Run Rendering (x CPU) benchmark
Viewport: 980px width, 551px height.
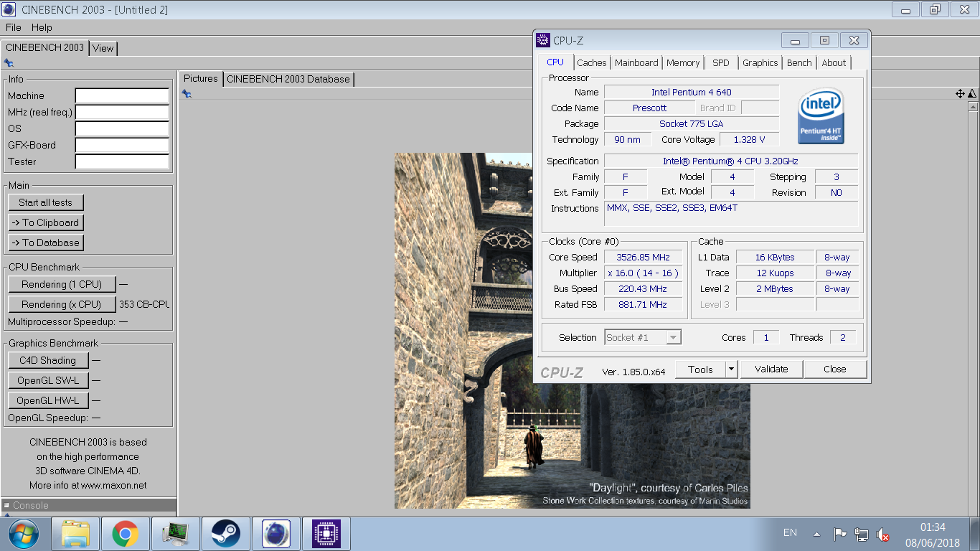coord(62,304)
